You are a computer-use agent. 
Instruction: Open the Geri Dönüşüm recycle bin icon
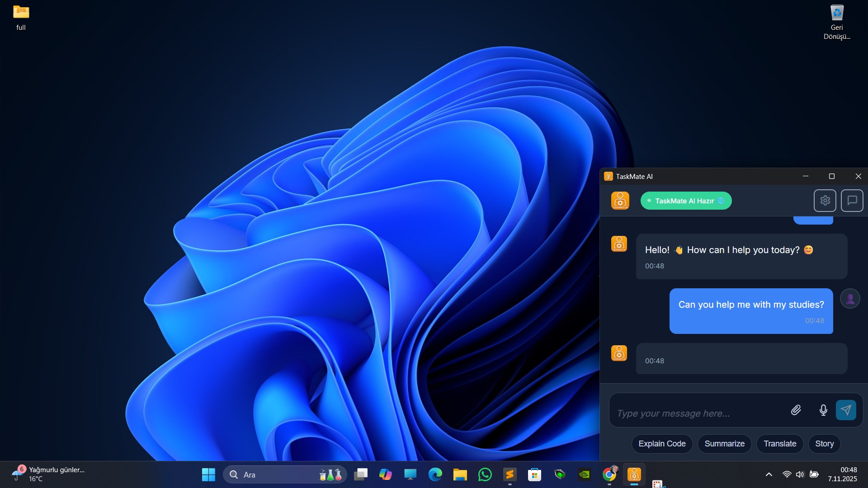837,22
